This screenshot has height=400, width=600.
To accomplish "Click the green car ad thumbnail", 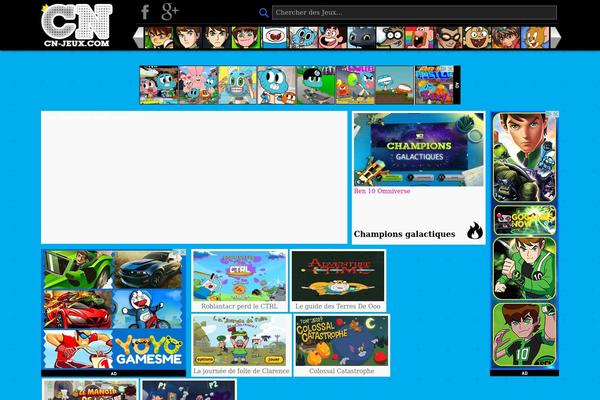I will [x=78, y=269].
